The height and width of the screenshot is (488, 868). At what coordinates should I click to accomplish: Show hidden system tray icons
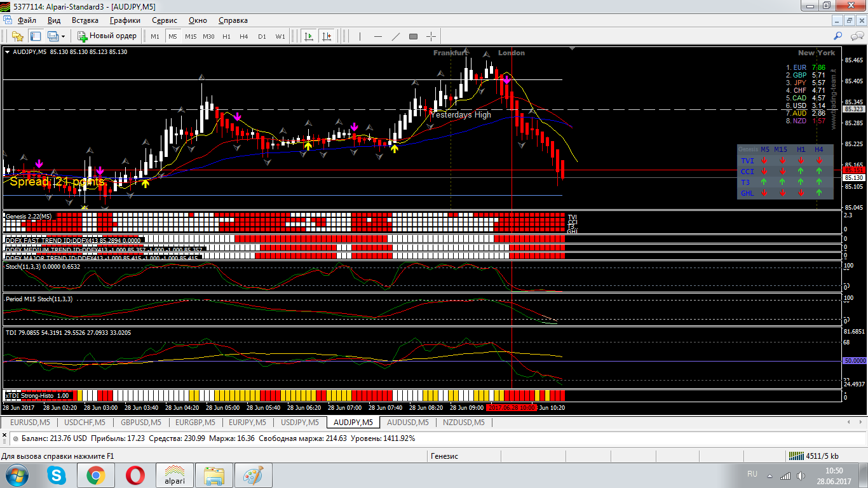tap(770, 475)
